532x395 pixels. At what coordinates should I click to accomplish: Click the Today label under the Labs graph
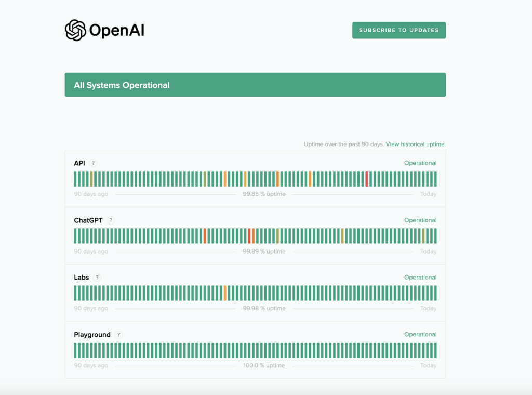(x=429, y=308)
